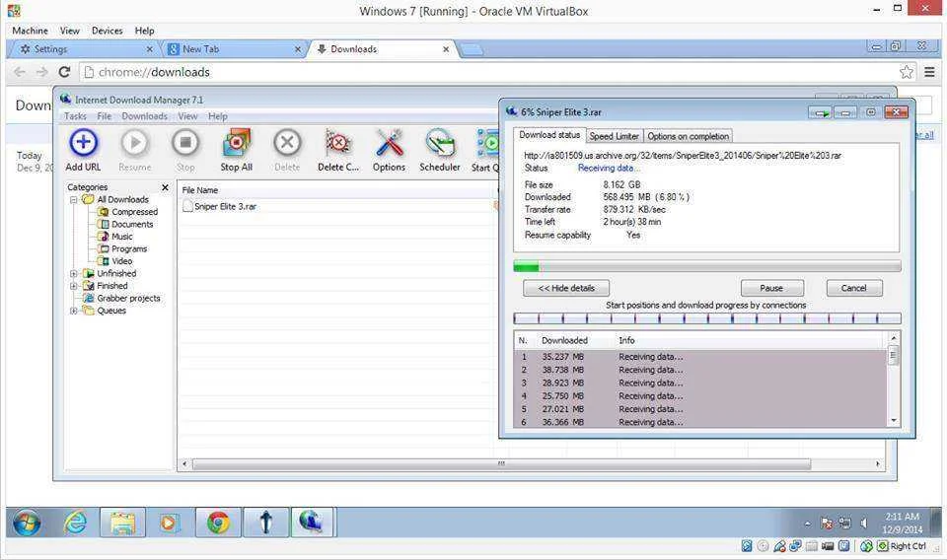Switch to the Speed Limiter tab
Image resolution: width=947 pixels, height=560 pixels.
click(x=614, y=136)
